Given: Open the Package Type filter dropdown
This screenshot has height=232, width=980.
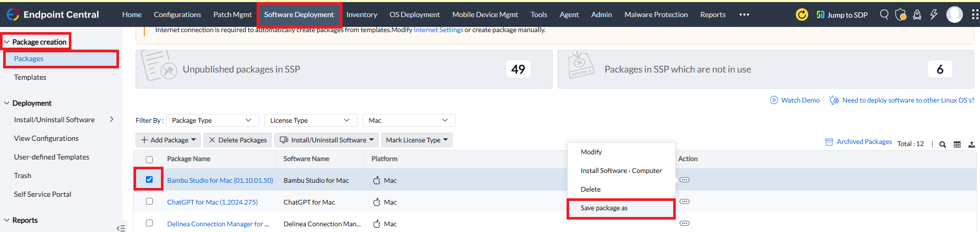Looking at the screenshot, I should pos(212,120).
